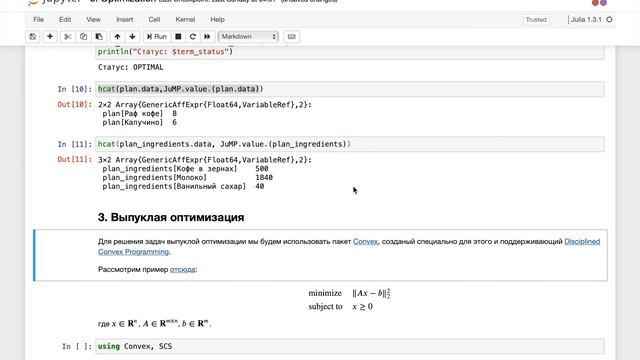The height and width of the screenshot is (360, 640).
Task: Save notebook with the floppy disk icon
Action: click(33, 37)
